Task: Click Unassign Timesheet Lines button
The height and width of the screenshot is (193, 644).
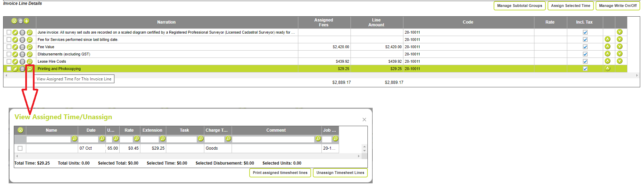Action: pyautogui.click(x=340, y=173)
